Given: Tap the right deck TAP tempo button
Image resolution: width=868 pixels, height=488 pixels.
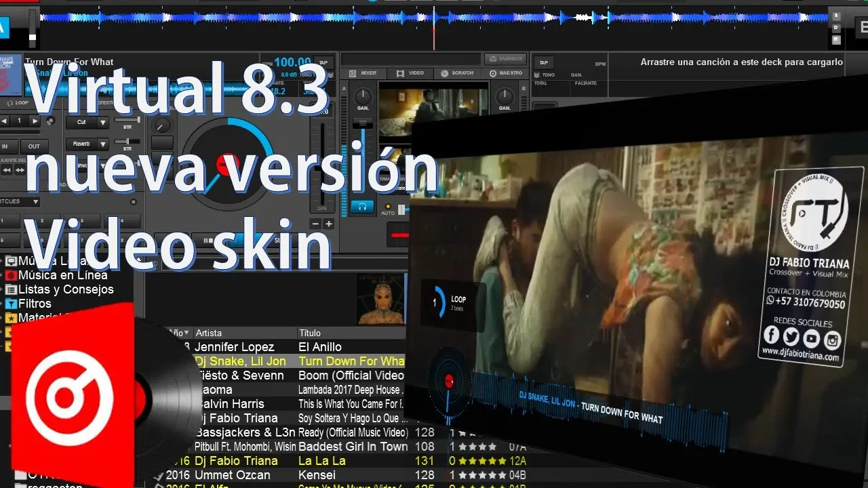Looking at the screenshot, I should coord(544,62).
